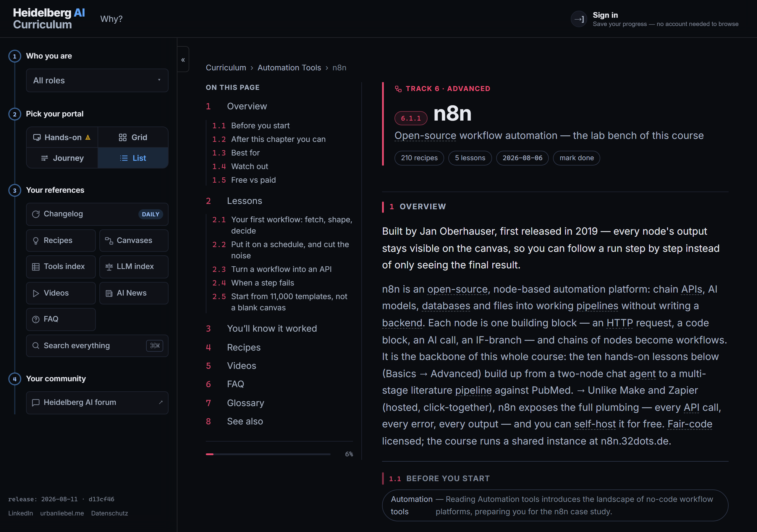Click the reading progress bar

click(x=268, y=454)
